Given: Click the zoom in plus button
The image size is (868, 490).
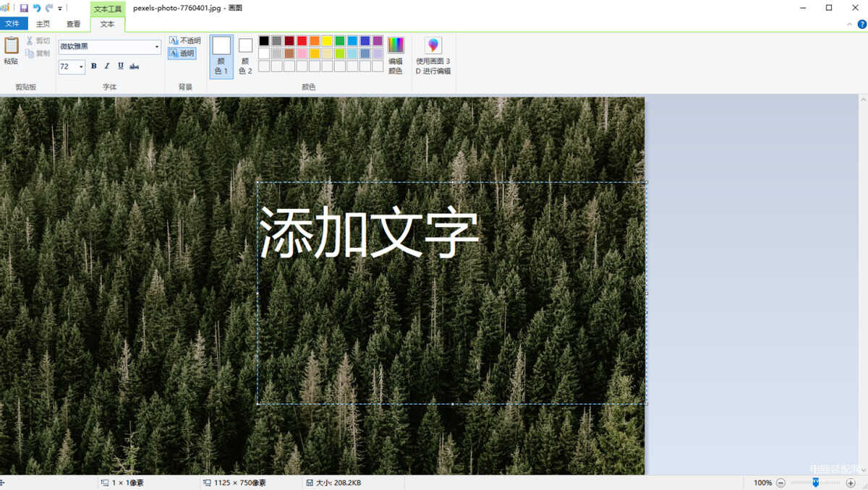Looking at the screenshot, I should (x=851, y=483).
